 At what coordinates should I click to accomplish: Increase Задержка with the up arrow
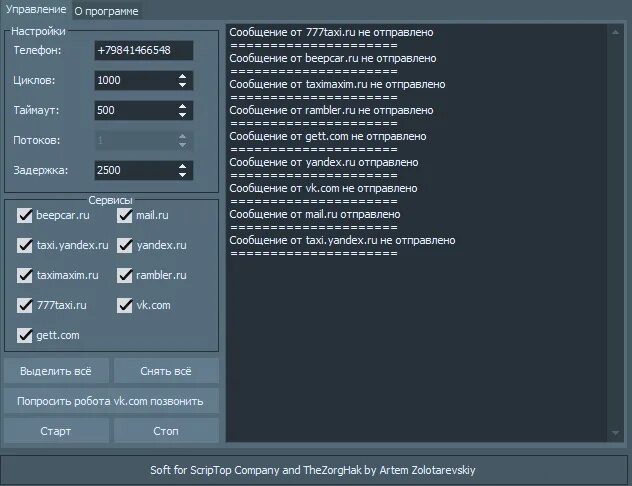pyautogui.click(x=183, y=166)
